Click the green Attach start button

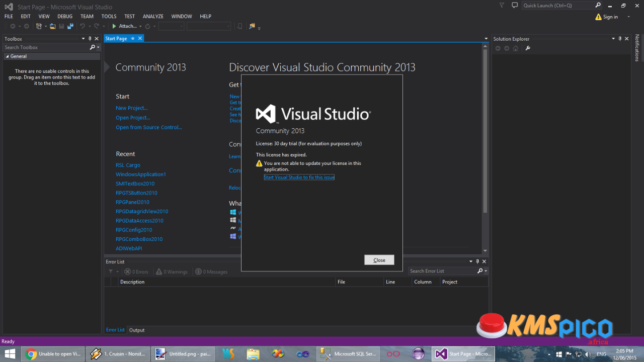click(124, 26)
